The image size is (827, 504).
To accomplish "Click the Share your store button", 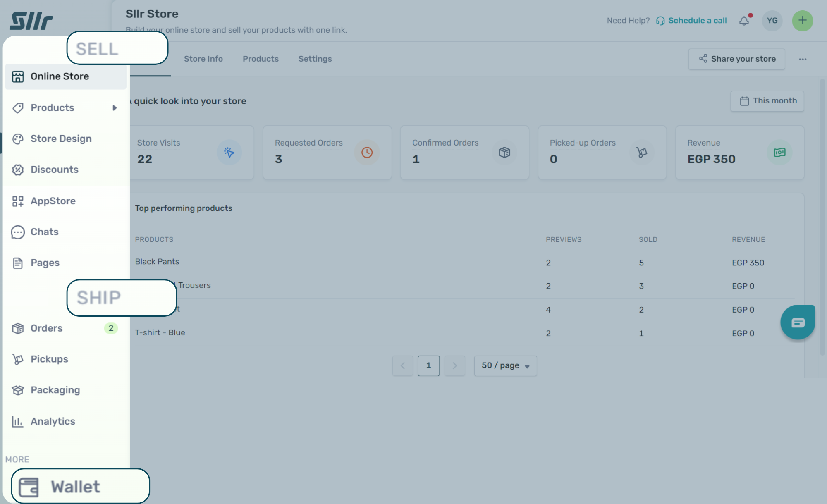I will pos(737,59).
